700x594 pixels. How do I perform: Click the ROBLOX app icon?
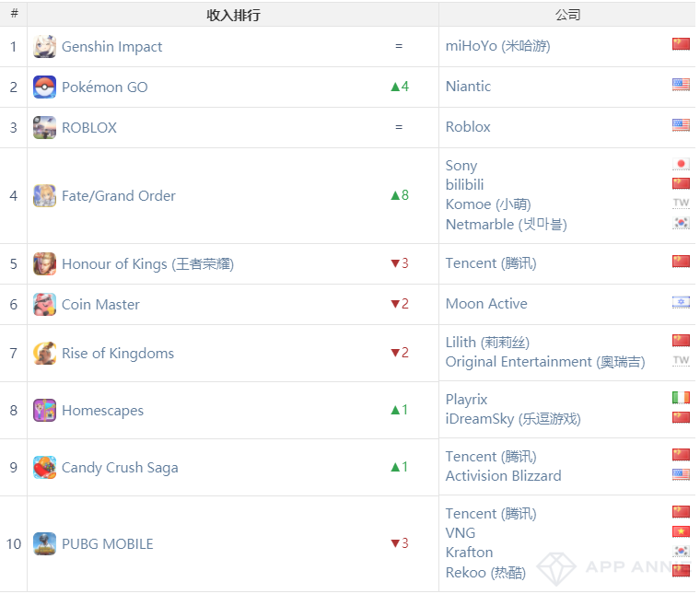(44, 128)
